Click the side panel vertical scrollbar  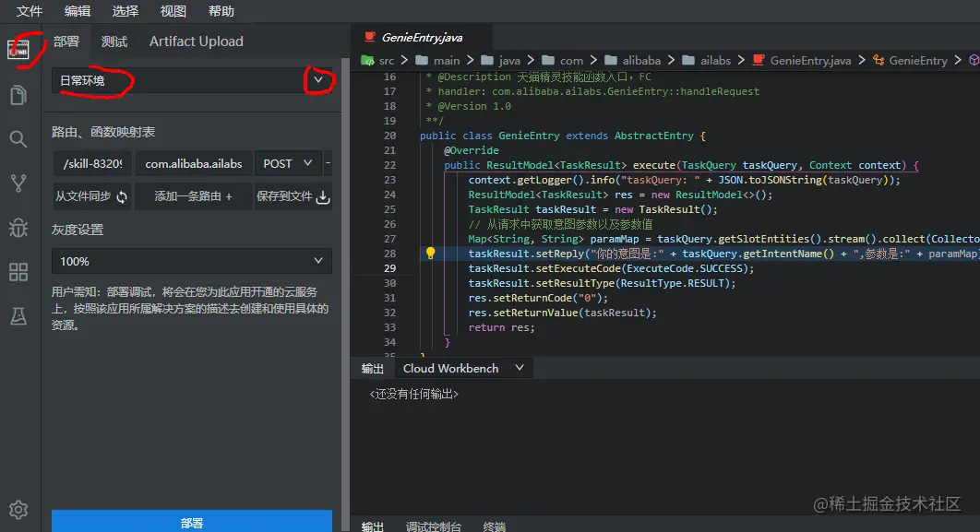(x=346, y=293)
